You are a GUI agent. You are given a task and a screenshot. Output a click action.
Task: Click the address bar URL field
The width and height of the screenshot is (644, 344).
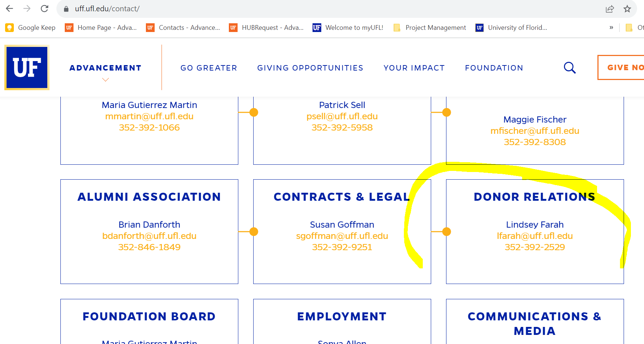pos(327,9)
